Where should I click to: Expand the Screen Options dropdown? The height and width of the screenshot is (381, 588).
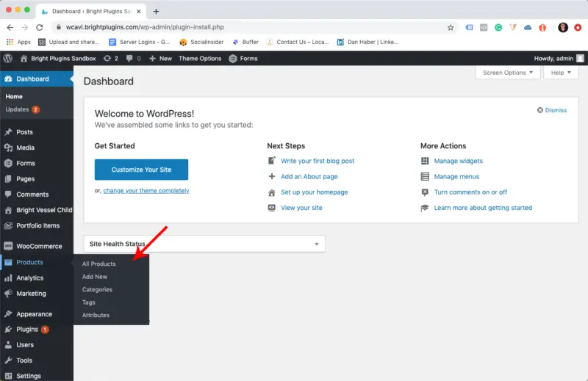pyautogui.click(x=508, y=73)
